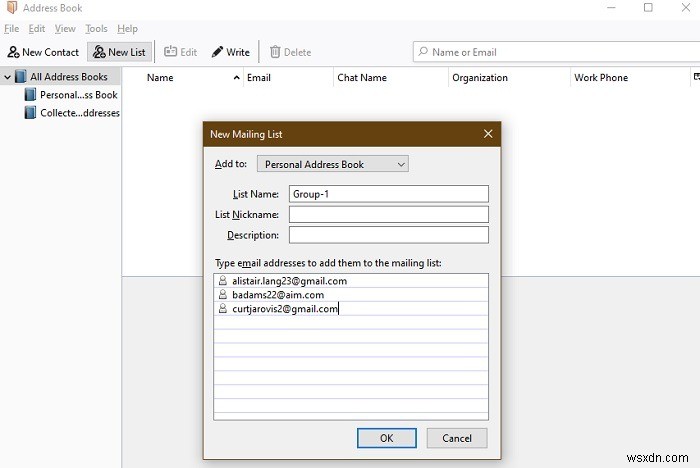The width and height of the screenshot is (700, 468).
Task: Click the List Name input field
Action: click(388, 194)
